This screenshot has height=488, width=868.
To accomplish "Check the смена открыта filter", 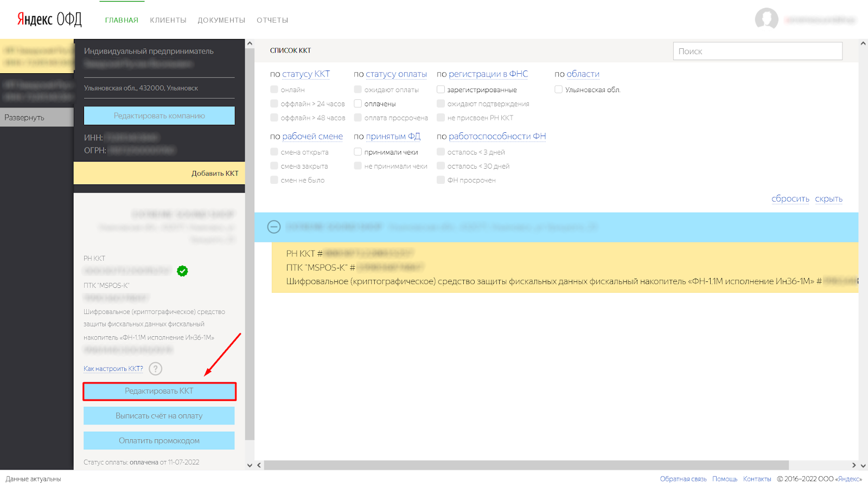I will point(274,152).
